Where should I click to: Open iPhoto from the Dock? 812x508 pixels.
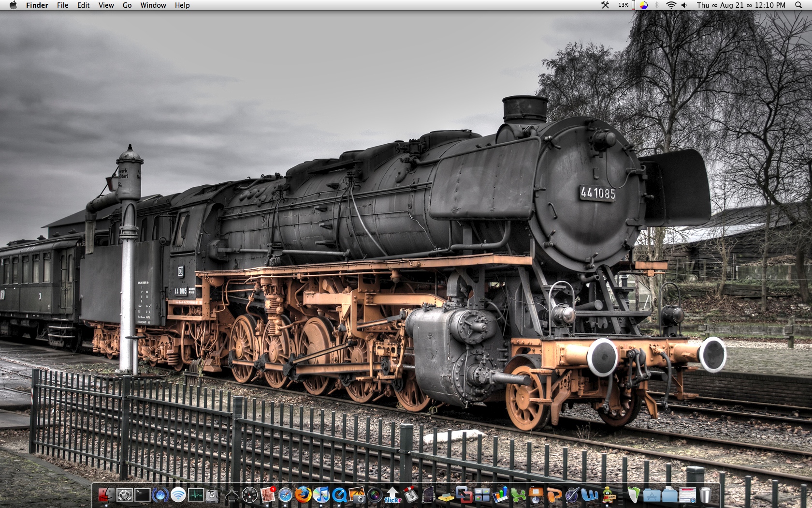pyautogui.click(x=357, y=495)
